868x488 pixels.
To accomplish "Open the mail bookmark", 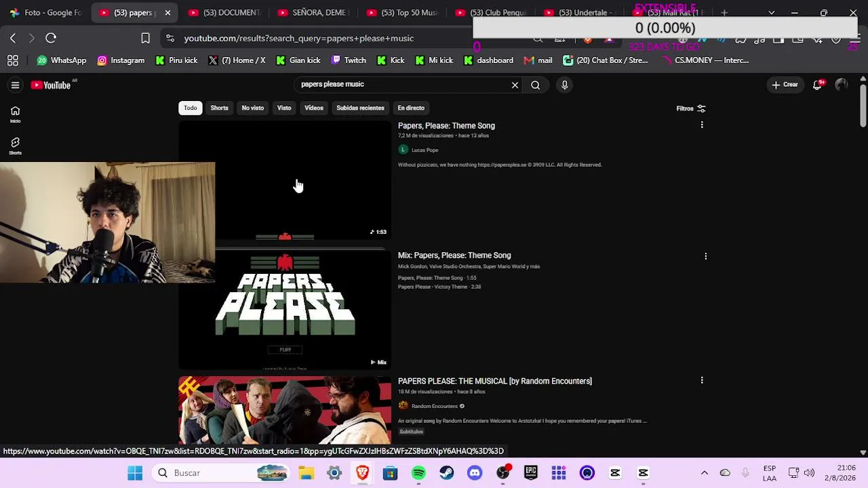I will pyautogui.click(x=538, y=60).
